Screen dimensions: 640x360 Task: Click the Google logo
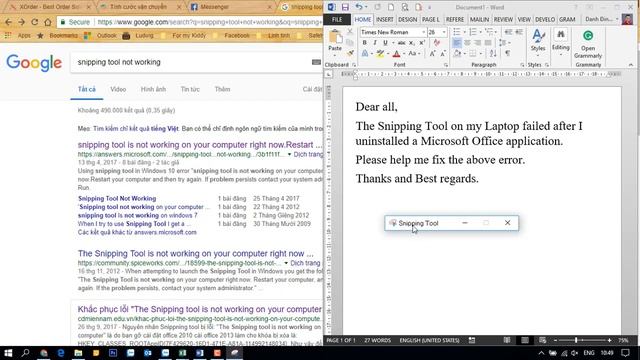(34, 62)
